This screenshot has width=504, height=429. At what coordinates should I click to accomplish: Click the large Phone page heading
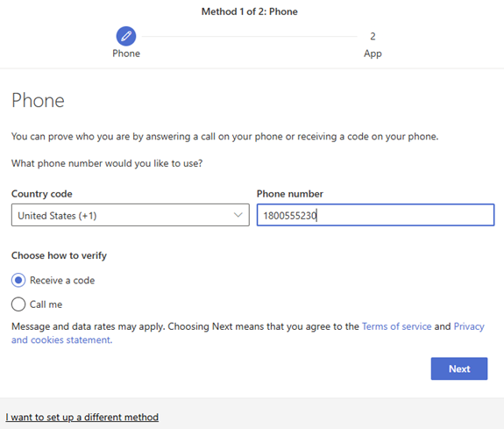pyautogui.click(x=38, y=100)
